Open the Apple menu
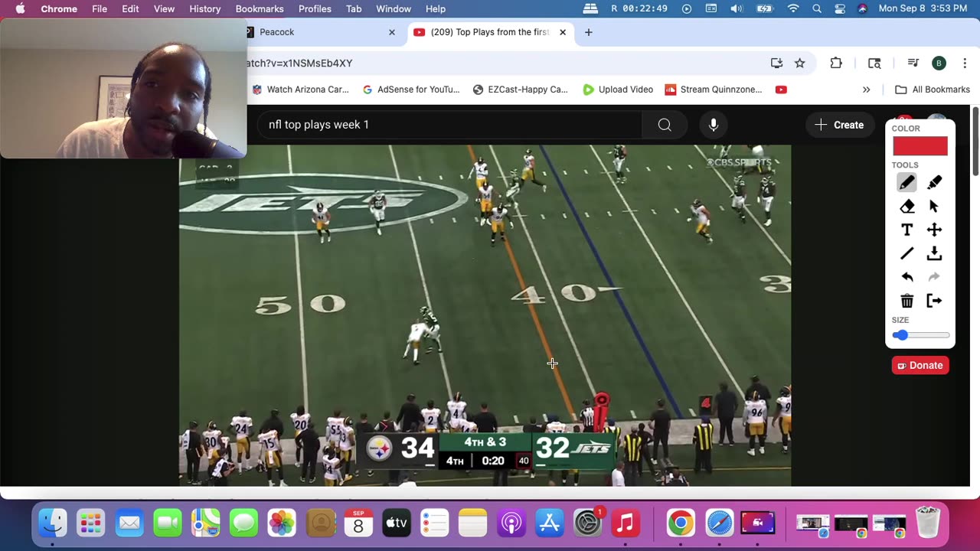The width and height of the screenshot is (980, 551). [x=20, y=8]
